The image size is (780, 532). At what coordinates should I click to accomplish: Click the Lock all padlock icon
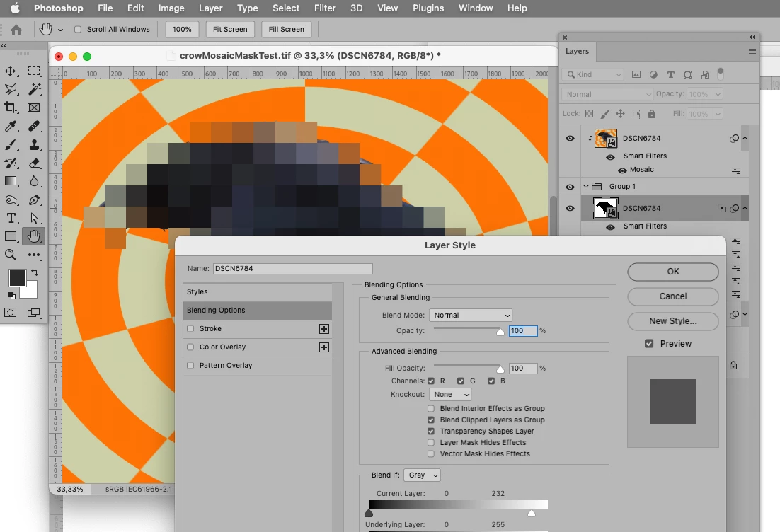tap(652, 114)
